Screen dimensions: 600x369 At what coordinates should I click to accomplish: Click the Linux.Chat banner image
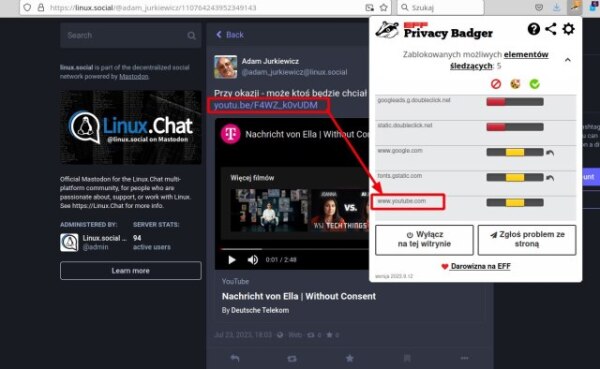(130, 127)
